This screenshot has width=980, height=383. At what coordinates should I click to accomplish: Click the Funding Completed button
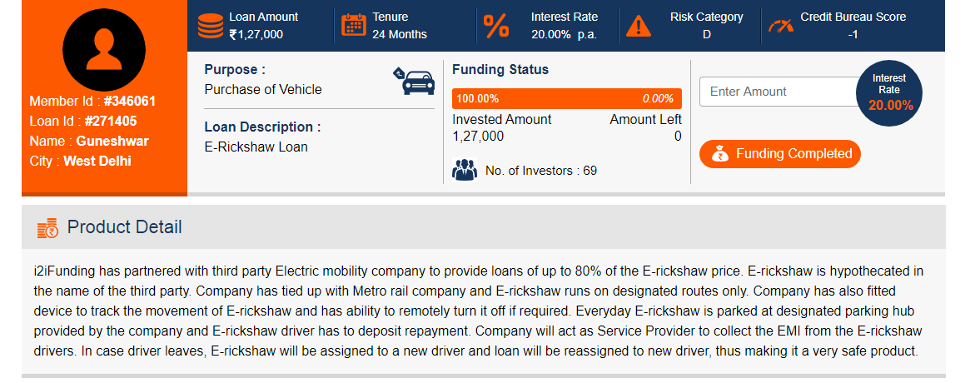coord(780,154)
